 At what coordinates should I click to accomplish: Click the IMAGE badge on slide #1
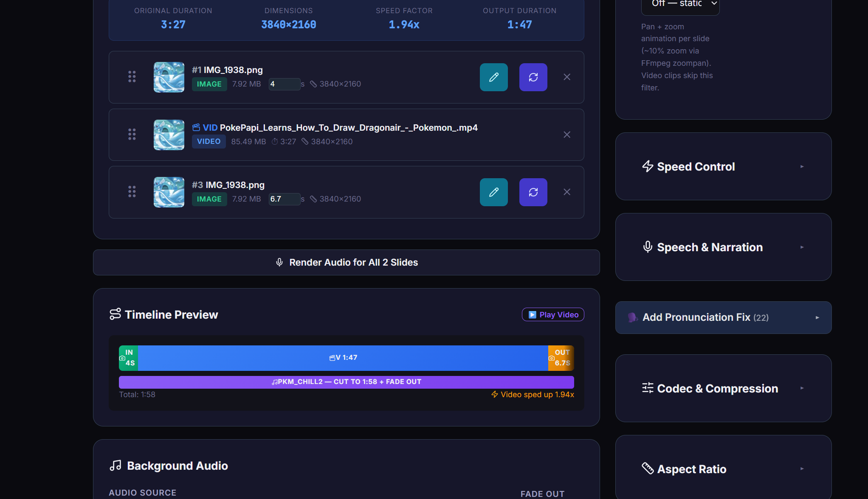209,84
